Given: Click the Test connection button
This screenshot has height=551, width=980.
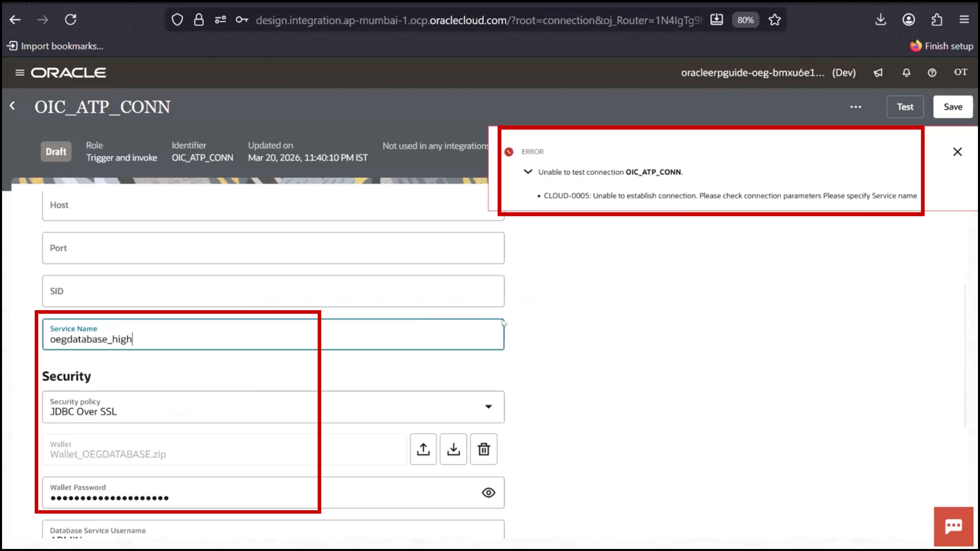Looking at the screenshot, I should pos(905,107).
